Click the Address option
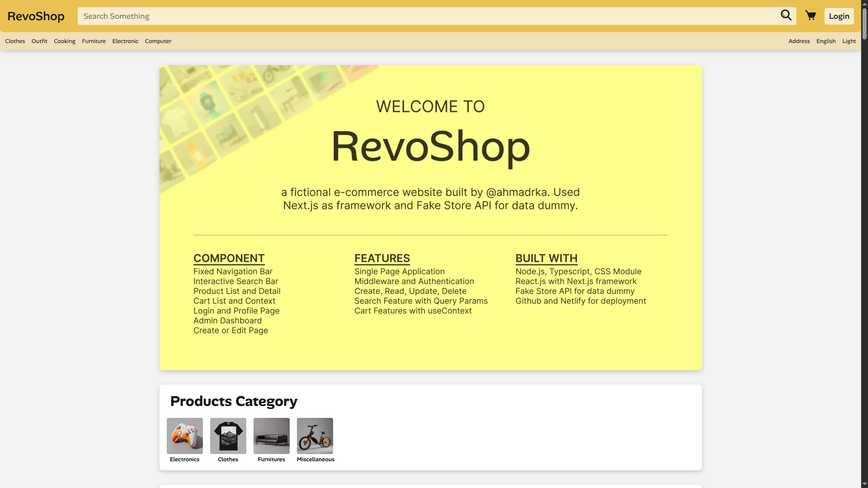This screenshot has height=488, width=868. click(x=799, y=41)
